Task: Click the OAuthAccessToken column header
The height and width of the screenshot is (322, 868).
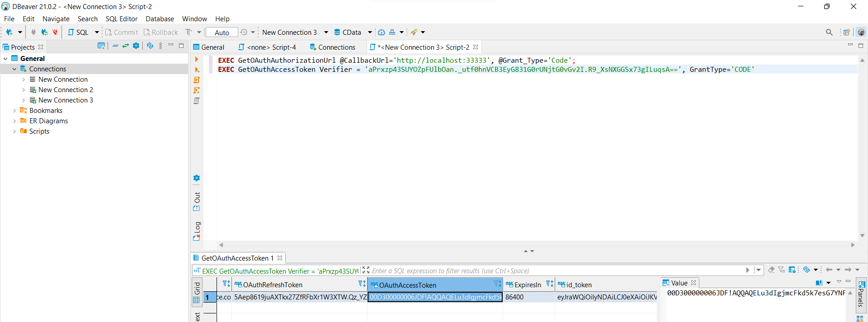Action: 429,285
